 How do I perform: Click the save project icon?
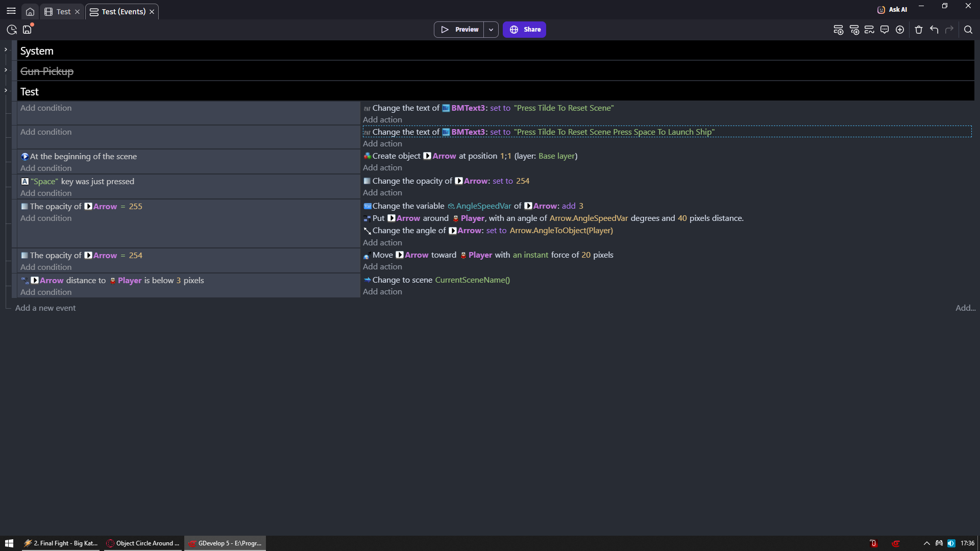tap(27, 30)
